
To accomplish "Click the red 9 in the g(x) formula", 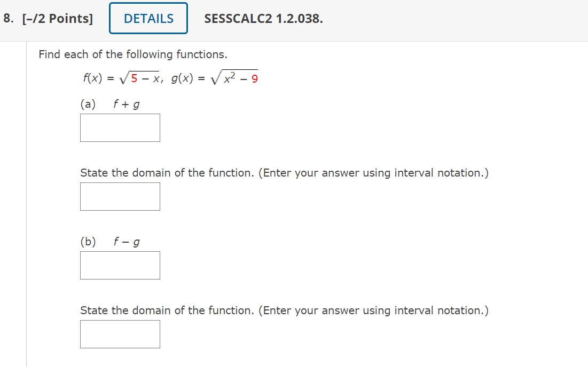I will 254,78.
